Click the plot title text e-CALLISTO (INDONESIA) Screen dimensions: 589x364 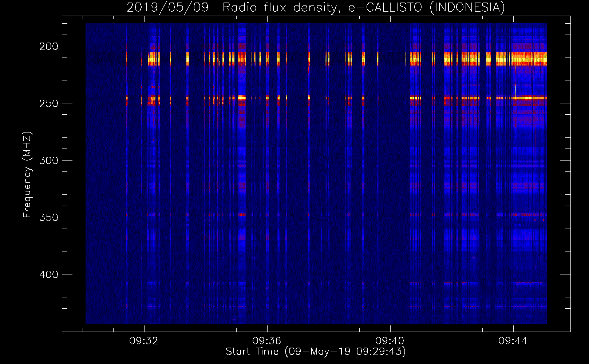point(427,7)
